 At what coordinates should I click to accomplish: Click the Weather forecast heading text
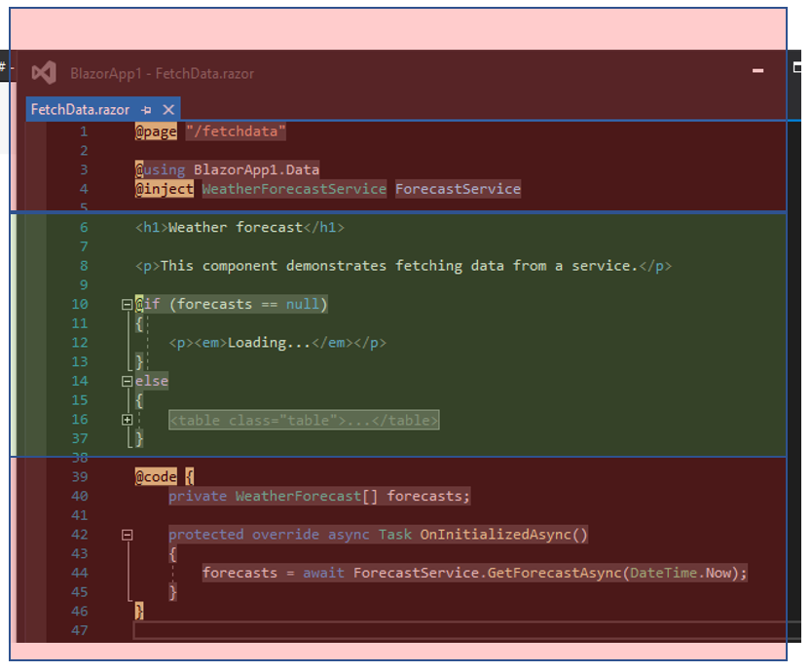pyautogui.click(x=236, y=228)
